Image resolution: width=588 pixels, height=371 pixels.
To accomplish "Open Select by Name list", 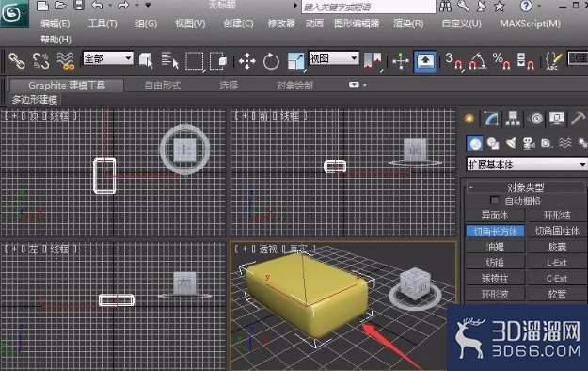I will tap(170, 61).
